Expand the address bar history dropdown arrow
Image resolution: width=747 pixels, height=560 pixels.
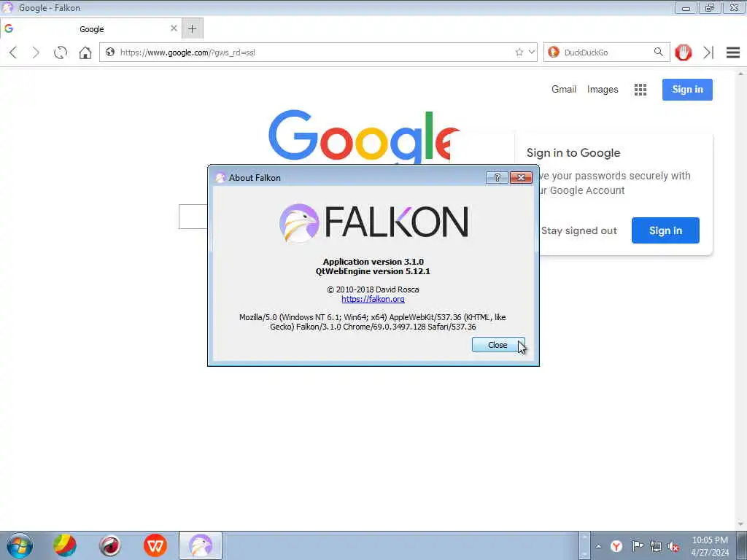point(532,52)
